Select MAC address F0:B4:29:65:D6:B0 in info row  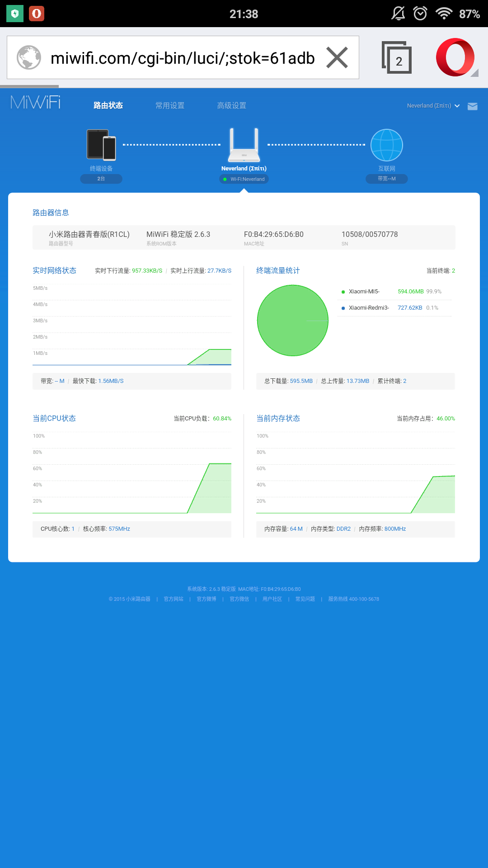click(274, 234)
